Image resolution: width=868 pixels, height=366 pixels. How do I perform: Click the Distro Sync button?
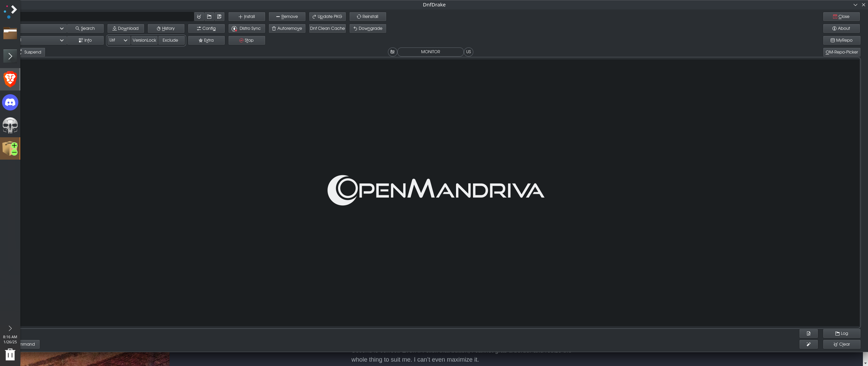point(246,28)
